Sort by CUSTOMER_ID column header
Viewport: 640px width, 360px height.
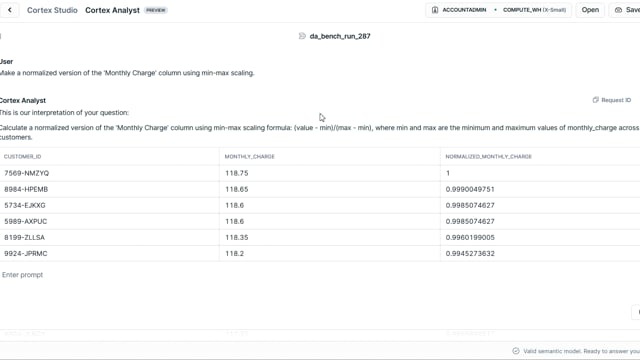[22, 156]
